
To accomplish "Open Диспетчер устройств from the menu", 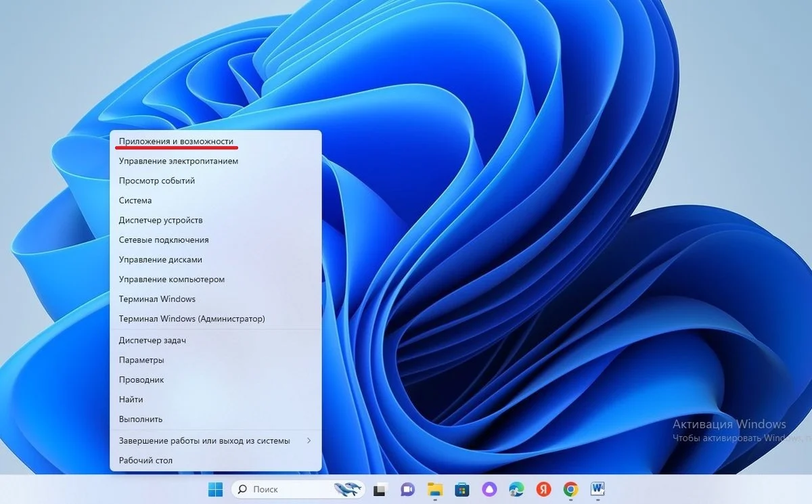I will click(x=216, y=220).
